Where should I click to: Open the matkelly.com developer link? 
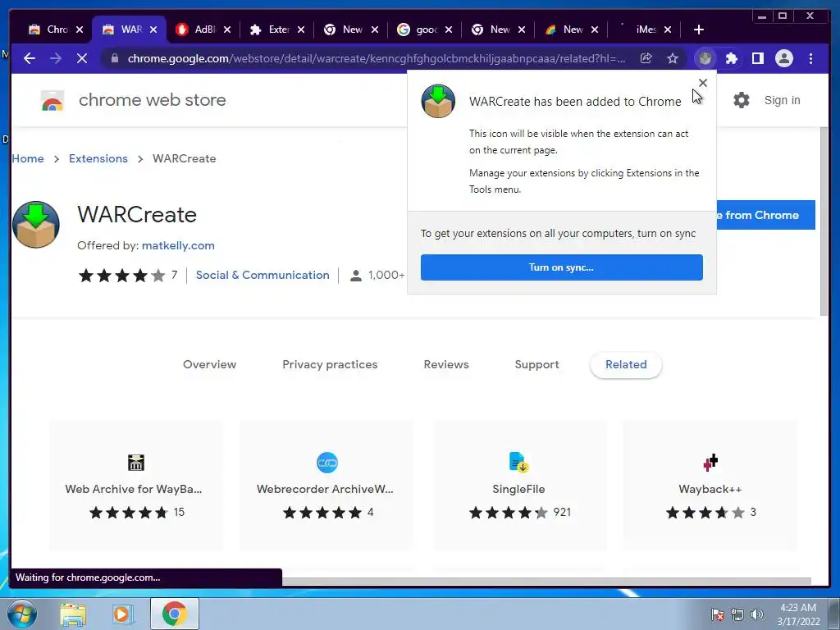tap(178, 245)
